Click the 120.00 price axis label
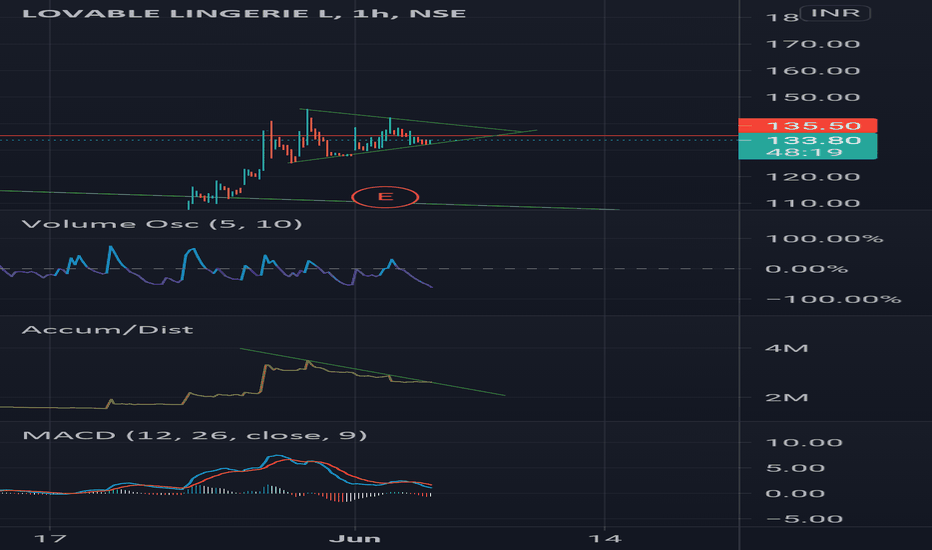This screenshot has height=550, width=932. pyautogui.click(x=813, y=177)
